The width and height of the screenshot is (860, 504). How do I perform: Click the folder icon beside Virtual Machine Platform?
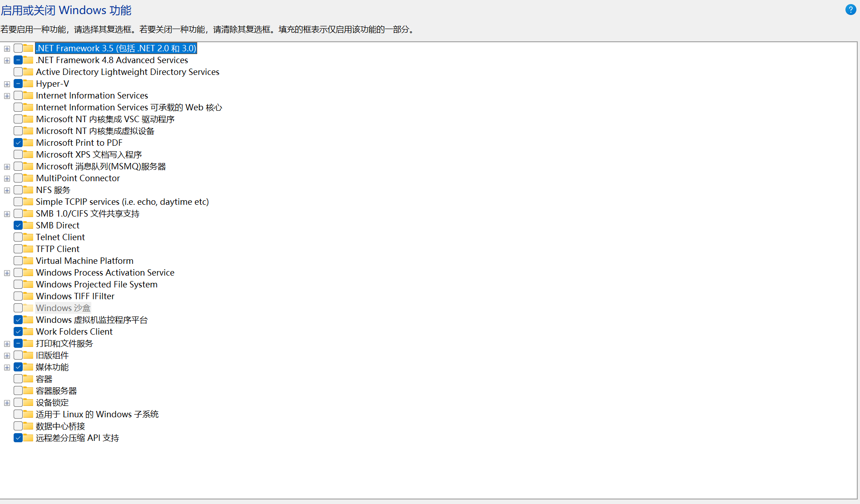[28, 261]
